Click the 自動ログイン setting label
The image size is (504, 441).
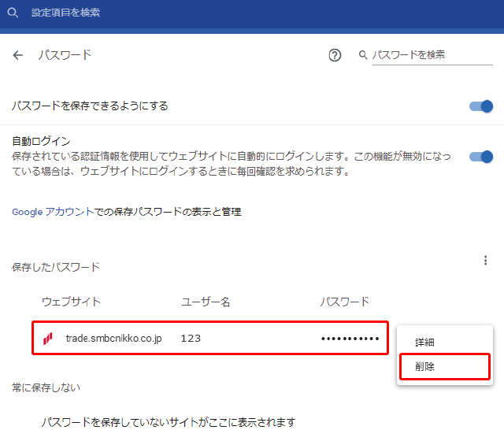pos(41,142)
